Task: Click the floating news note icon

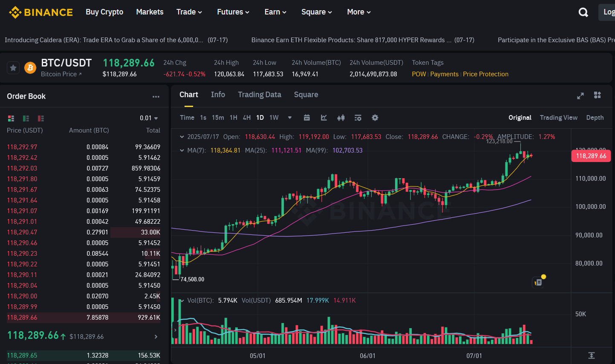Action: point(539,282)
